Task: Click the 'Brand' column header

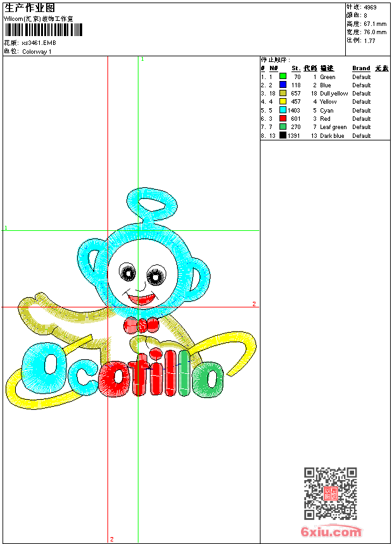Action: pyautogui.click(x=361, y=68)
